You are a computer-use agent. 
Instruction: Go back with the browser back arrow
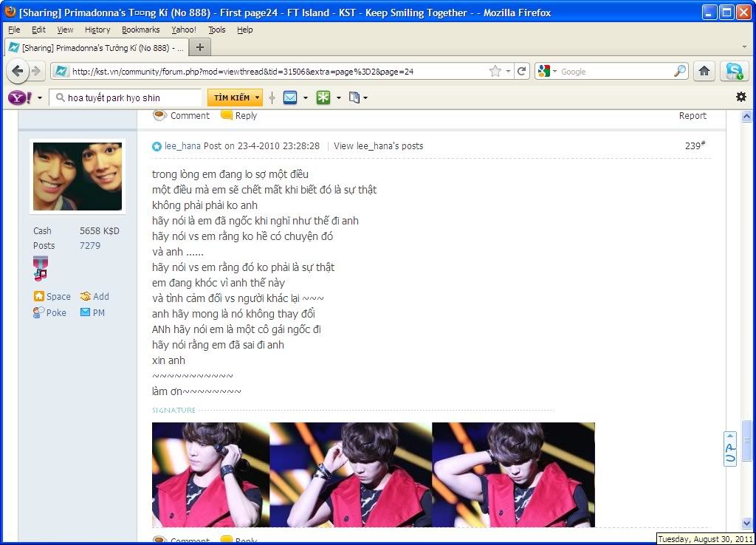click(18, 71)
